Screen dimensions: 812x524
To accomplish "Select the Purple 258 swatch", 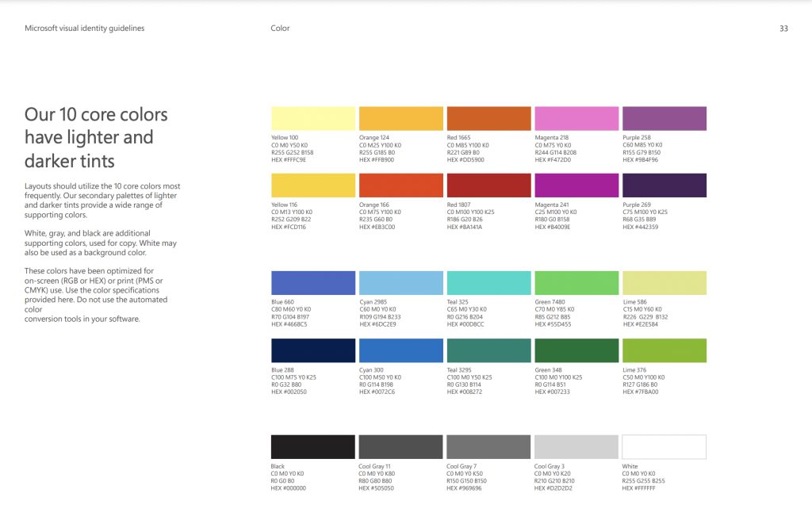I will click(665, 119).
